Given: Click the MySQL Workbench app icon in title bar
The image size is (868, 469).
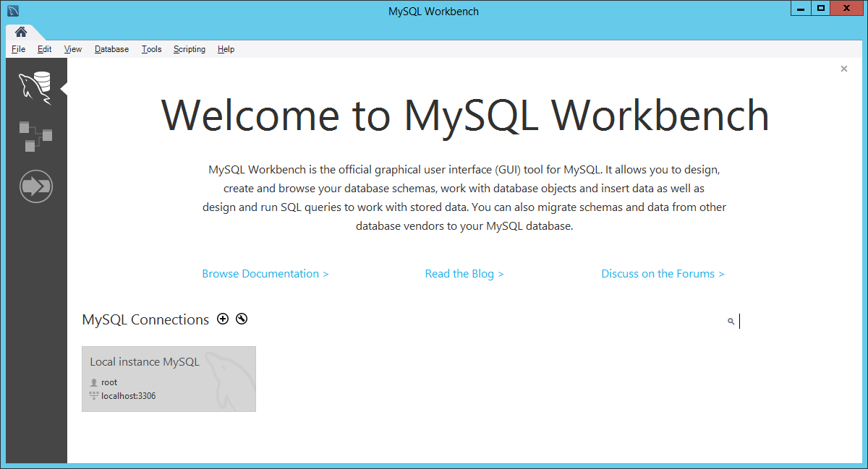Looking at the screenshot, I should (x=13, y=10).
